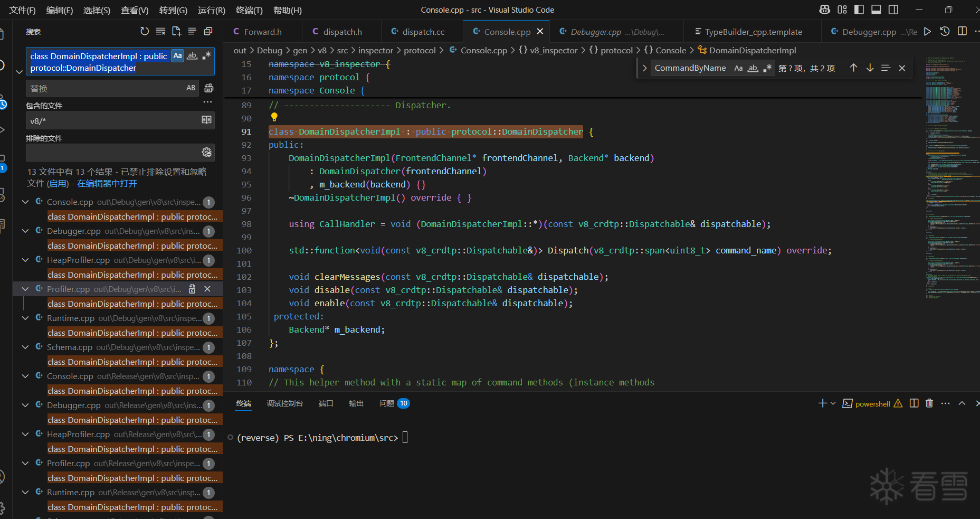Replace all in Profiler.cpp Debug row
Image resolution: width=980 pixels, height=519 pixels.
[x=192, y=289]
